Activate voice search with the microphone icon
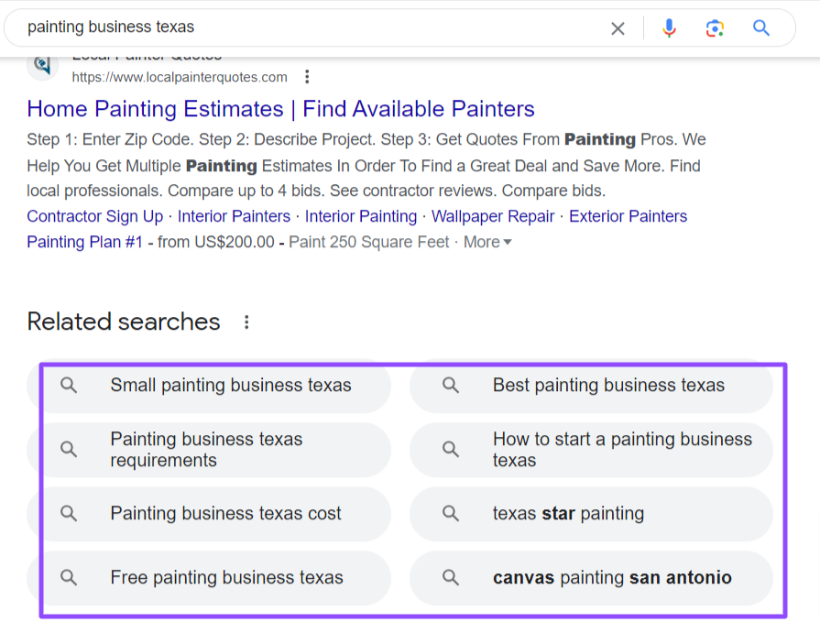Image resolution: width=820 pixels, height=644 pixels. 669,28
